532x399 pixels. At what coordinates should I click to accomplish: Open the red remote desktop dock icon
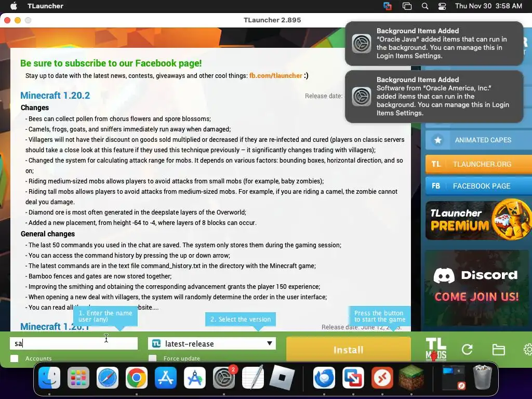tap(382, 378)
